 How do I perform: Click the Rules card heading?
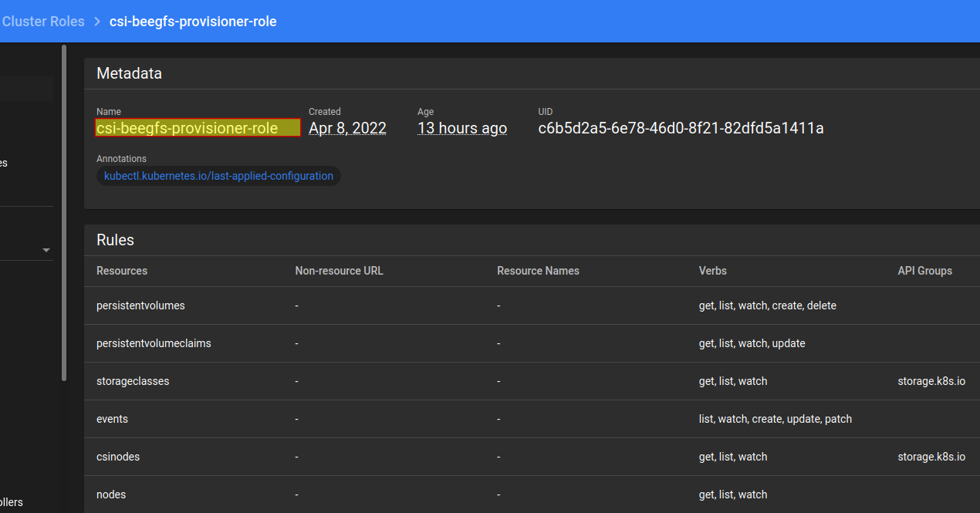[115, 240]
